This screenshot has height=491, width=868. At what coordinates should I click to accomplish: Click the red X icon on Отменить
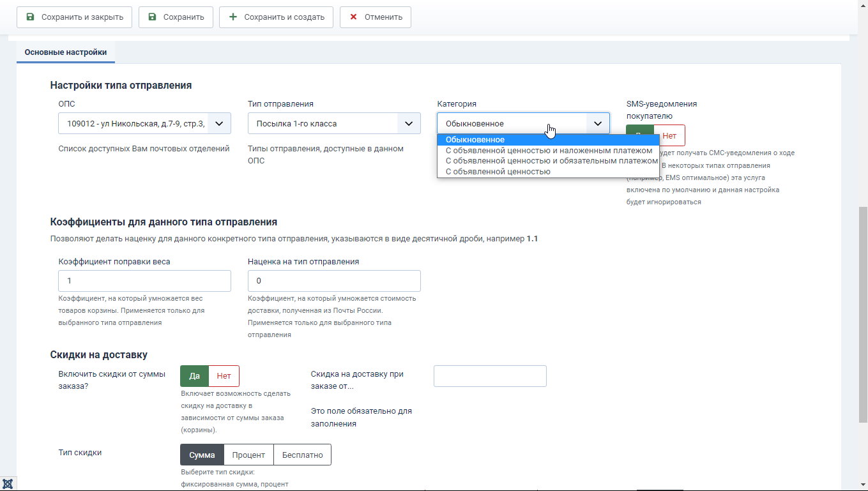pyautogui.click(x=353, y=17)
